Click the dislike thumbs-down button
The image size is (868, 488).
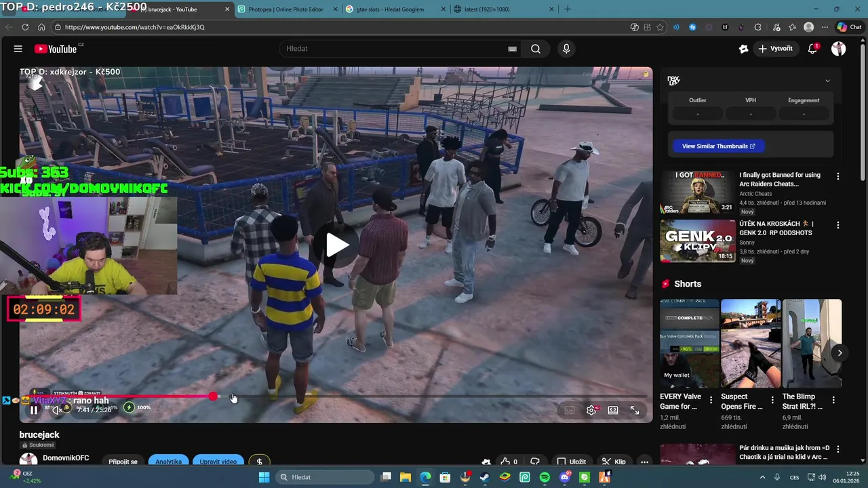pos(535,462)
